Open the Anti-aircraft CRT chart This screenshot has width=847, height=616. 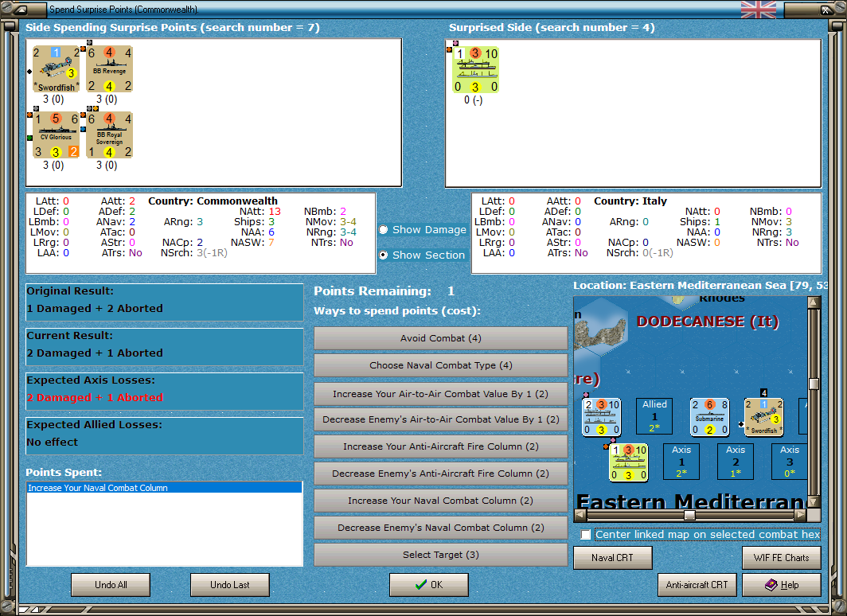tap(697, 585)
